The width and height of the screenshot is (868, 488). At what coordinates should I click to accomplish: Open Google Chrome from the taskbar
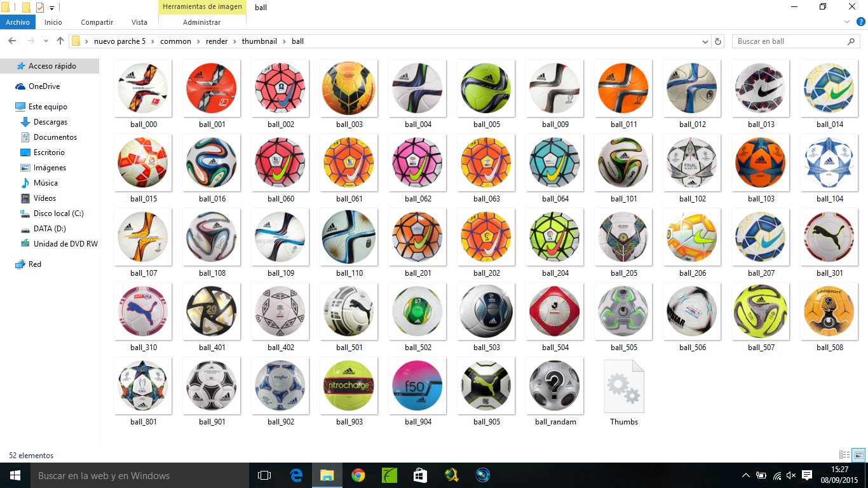point(358,475)
